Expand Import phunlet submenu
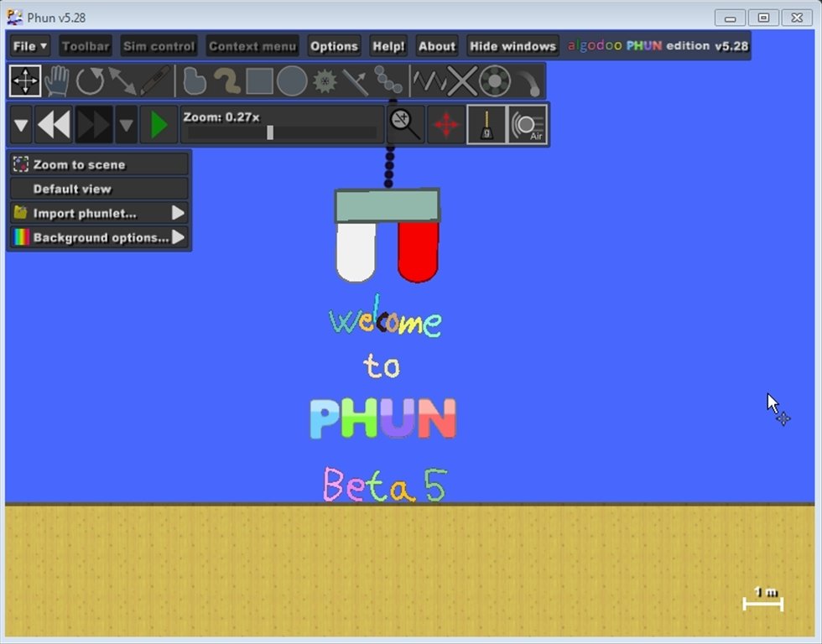The image size is (822, 644). 99,213
